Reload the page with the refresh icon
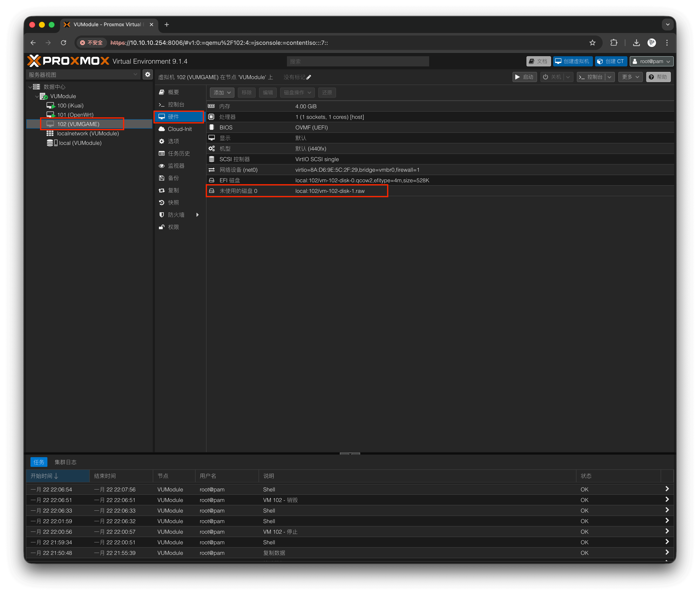This screenshot has height=595, width=700. [x=63, y=43]
